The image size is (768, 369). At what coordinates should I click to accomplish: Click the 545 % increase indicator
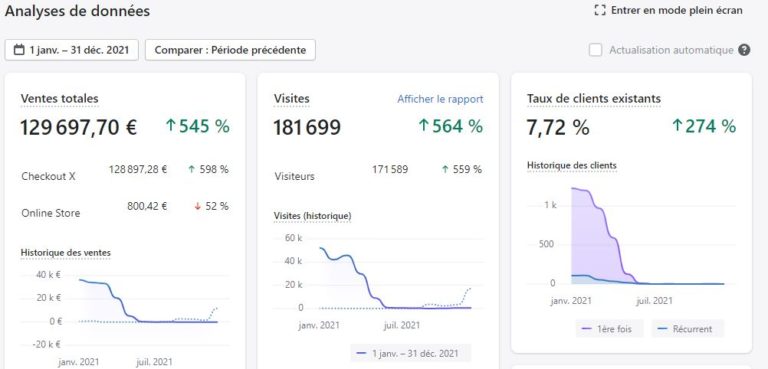pyautogui.click(x=197, y=126)
